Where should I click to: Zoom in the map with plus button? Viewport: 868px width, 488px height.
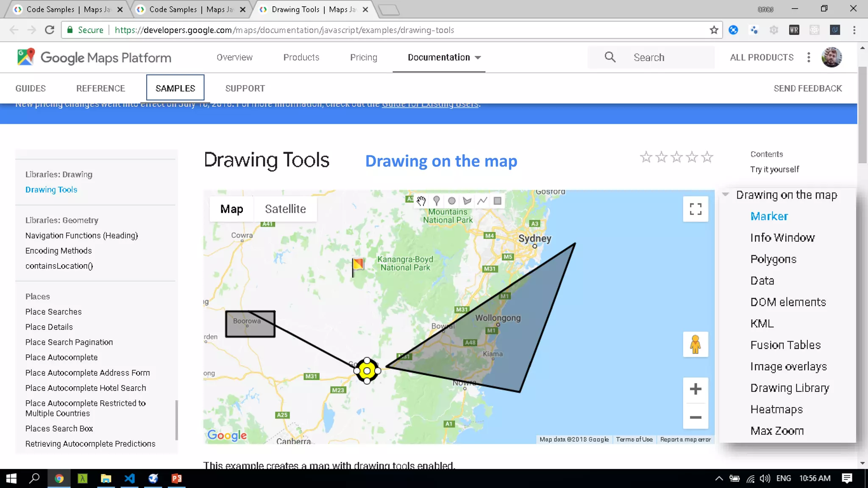pyautogui.click(x=696, y=389)
